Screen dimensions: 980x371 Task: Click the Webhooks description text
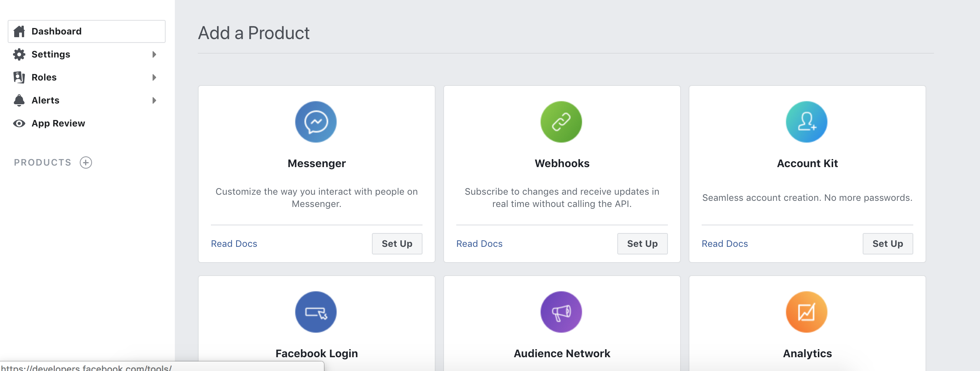point(562,198)
